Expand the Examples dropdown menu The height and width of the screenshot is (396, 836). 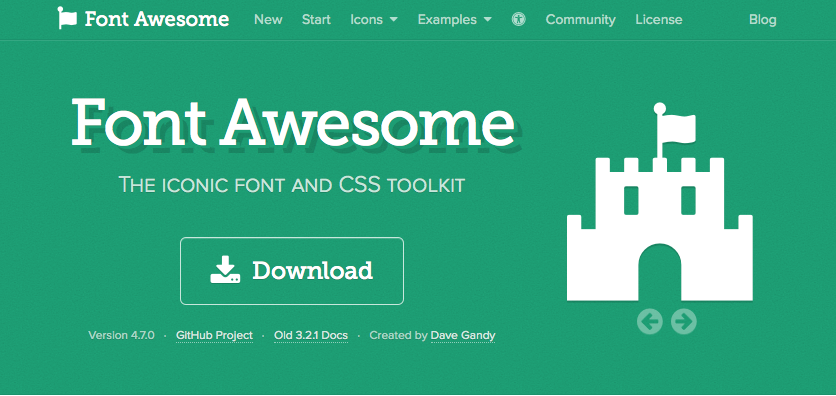point(455,20)
